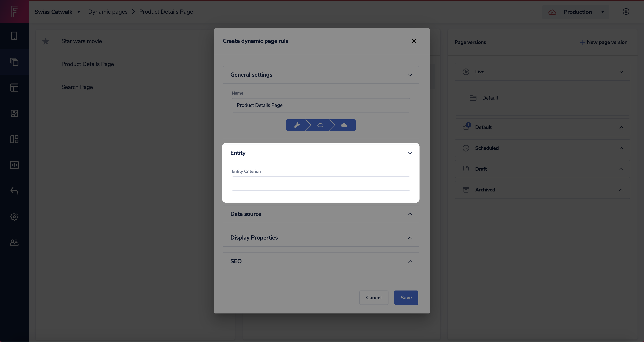
Task: Open the code components icon in sidebar
Action: coord(14,165)
